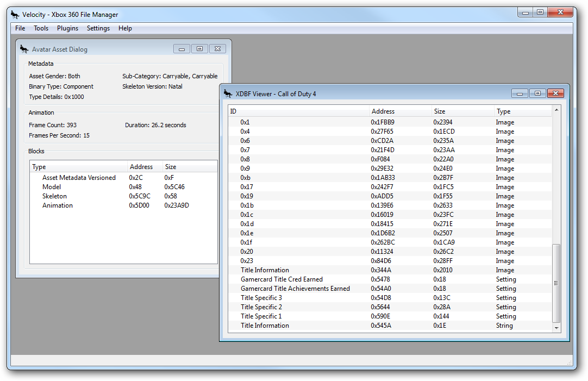Screen dimensions: 588x381
Task: Click the Duration: 26.2 seconds label
Action: click(155, 125)
